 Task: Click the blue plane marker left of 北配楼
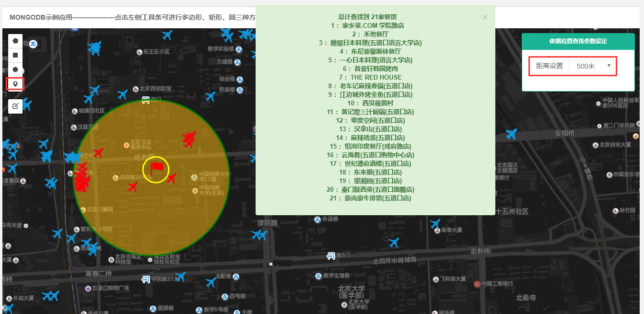pyautogui.click(x=211, y=283)
